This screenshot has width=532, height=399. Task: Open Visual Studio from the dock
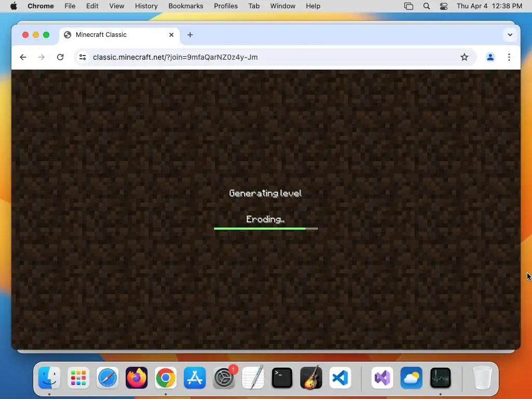coord(382,378)
